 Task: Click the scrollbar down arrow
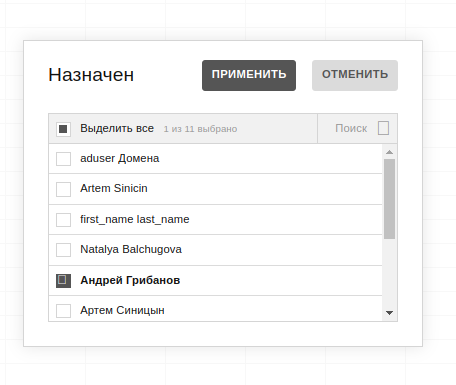pos(389,313)
